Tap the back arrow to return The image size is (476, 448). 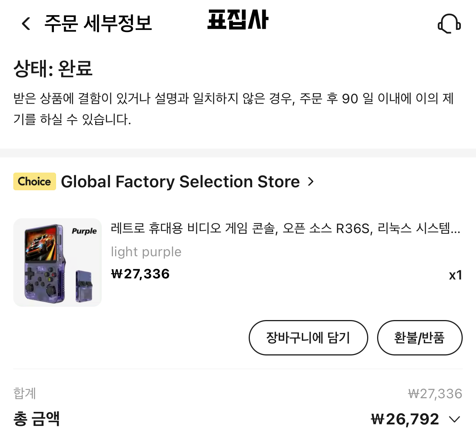[25, 23]
